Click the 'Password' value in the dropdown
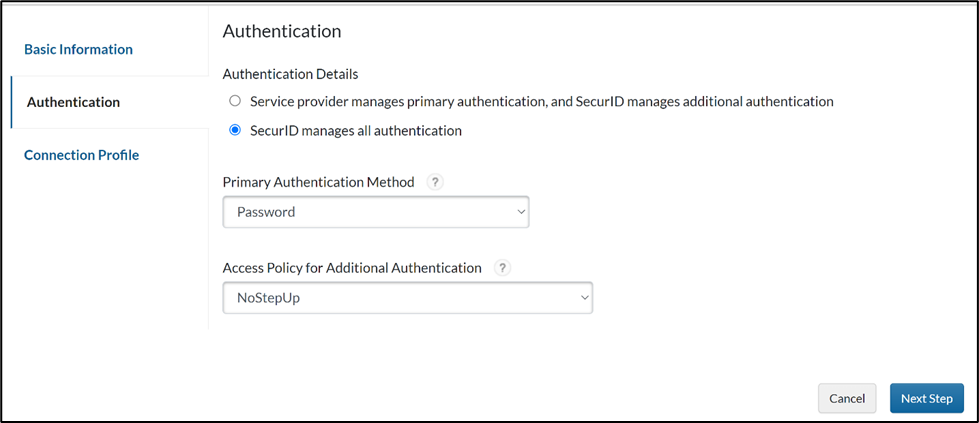Image resolution: width=979 pixels, height=423 pixels. [x=266, y=212]
